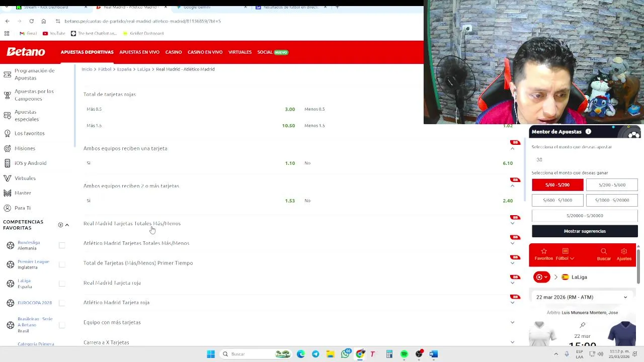Image resolution: width=644 pixels, height=362 pixels.
Task: Expand Real Madrid Tarjetas Totales Más/Menos market
Action: (512, 224)
